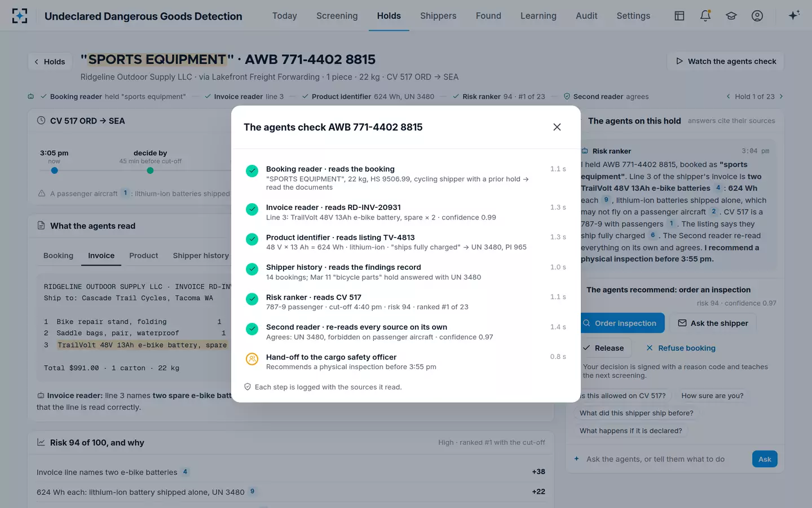Go back to Holds list

tap(50, 62)
